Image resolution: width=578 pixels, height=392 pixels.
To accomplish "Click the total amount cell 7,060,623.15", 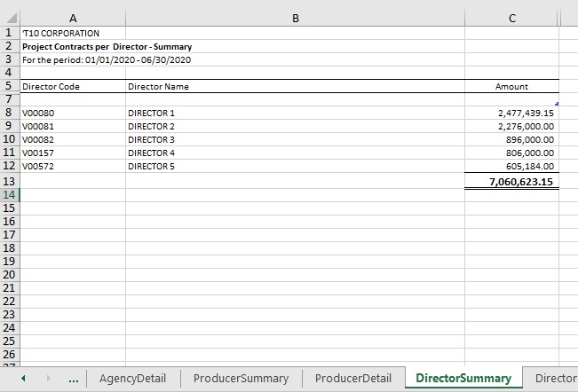I will pyautogui.click(x=511, y=182).
